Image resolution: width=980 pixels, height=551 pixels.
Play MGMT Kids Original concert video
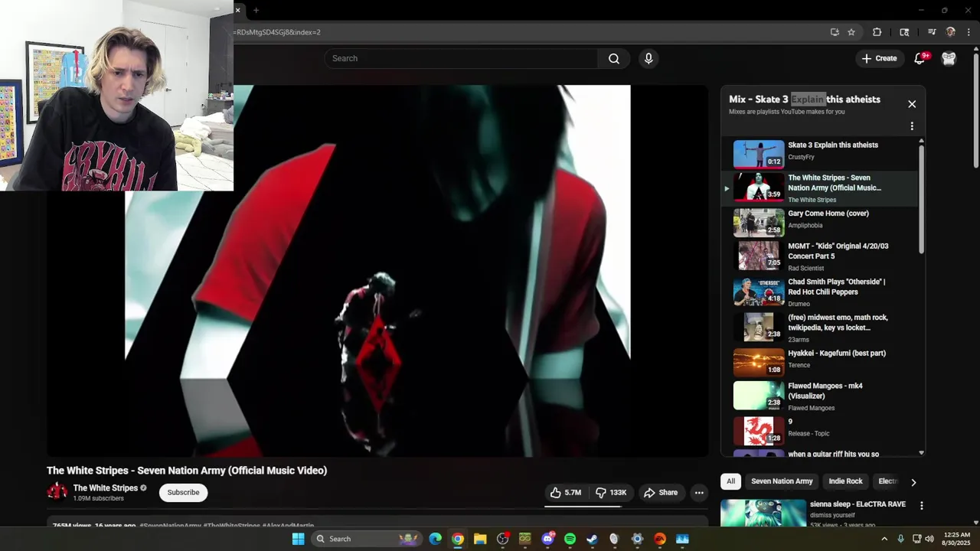819,256
